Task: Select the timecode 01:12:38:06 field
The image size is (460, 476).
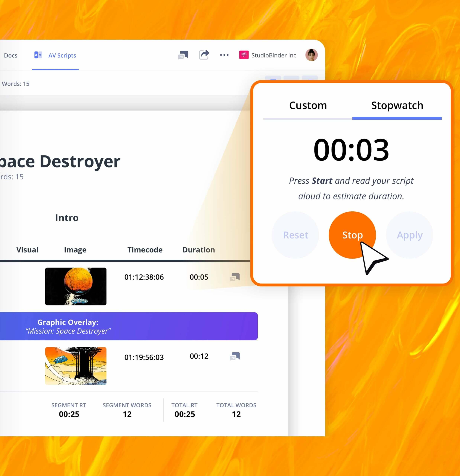Action: [144, 277]
